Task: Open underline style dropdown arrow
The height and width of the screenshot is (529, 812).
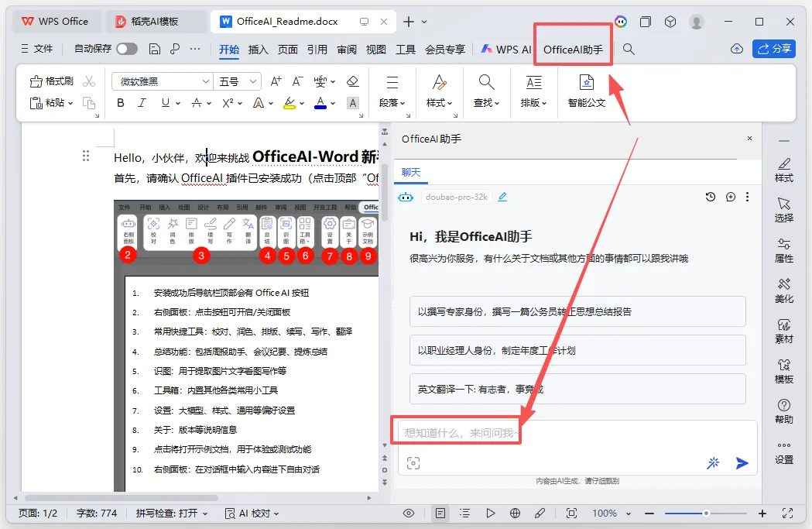Action: tap(178, 103)
